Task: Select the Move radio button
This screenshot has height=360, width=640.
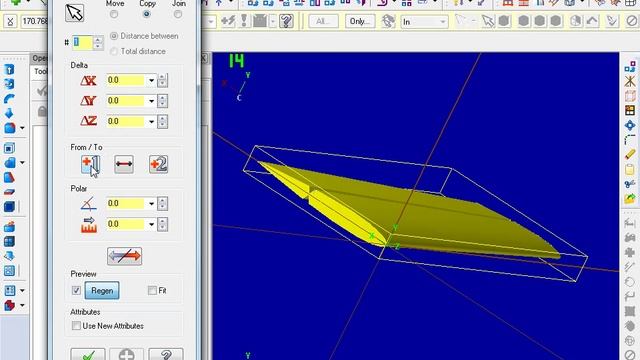Action: click(114, 14)
